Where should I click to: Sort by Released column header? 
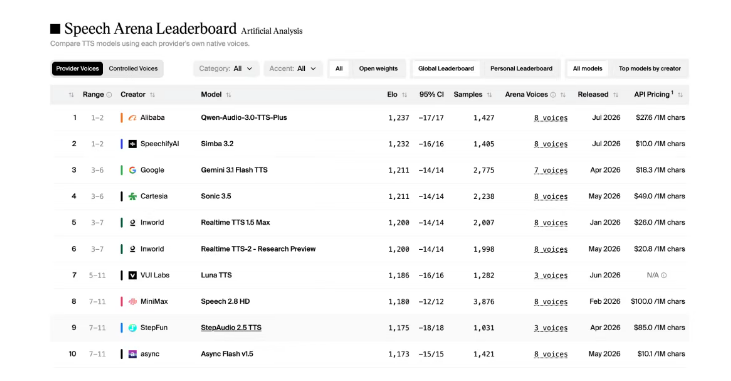tap(598, 95)
